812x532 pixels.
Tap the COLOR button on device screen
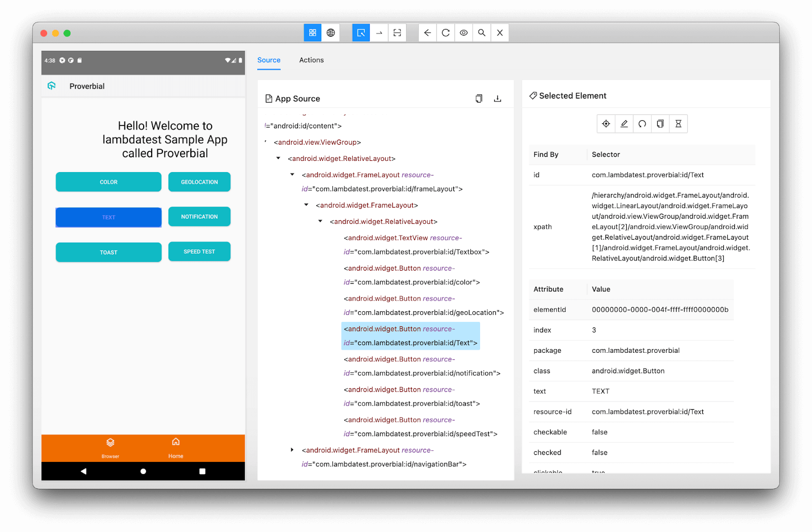108,182
